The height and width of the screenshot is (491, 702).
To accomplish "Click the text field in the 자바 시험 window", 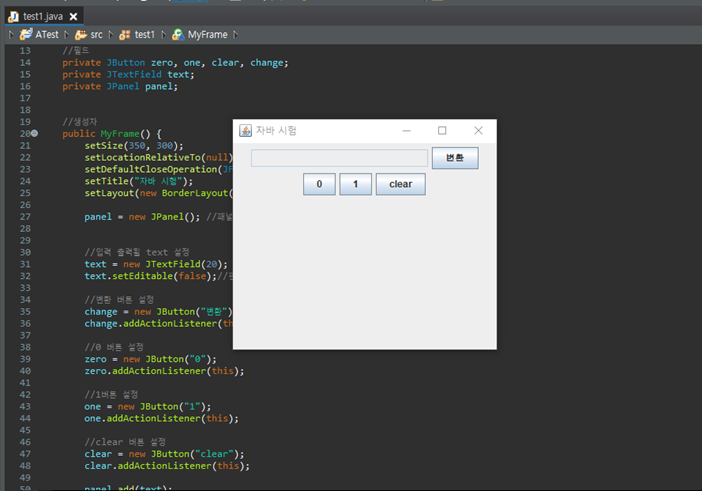I will click(339, 158).
